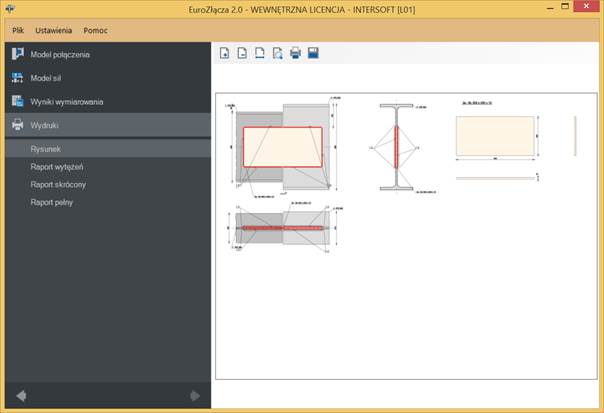
Task: Click the page preview magnifier icon
Action: (277, 53)
